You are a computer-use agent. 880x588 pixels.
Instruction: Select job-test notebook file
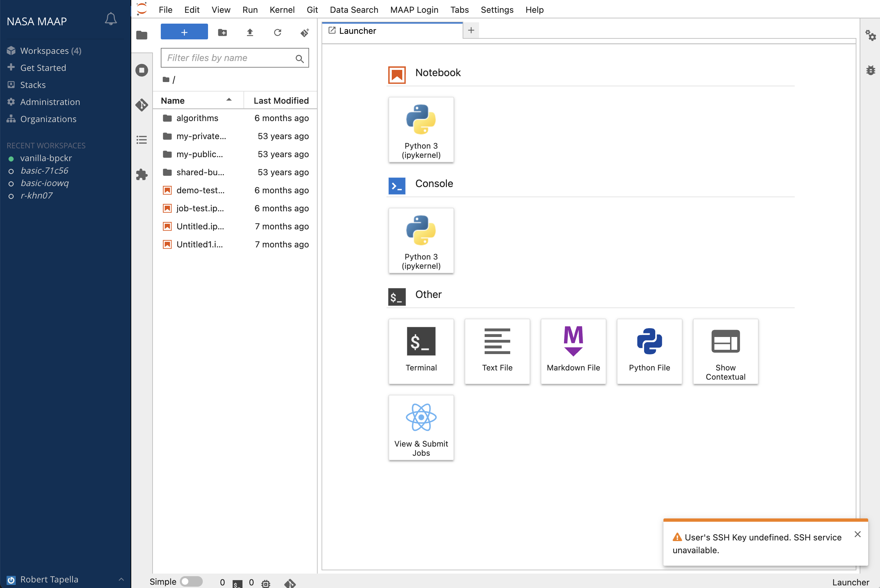click(235, 208)
